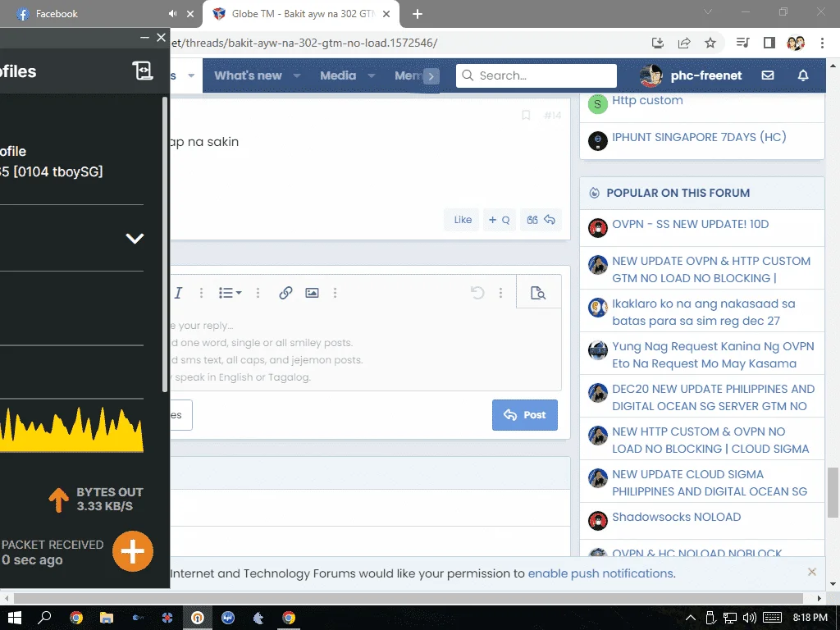Click the install/download page icon in the address bar
The width and height of the screenshot is (840, 630).
click(x=658, y=43)
